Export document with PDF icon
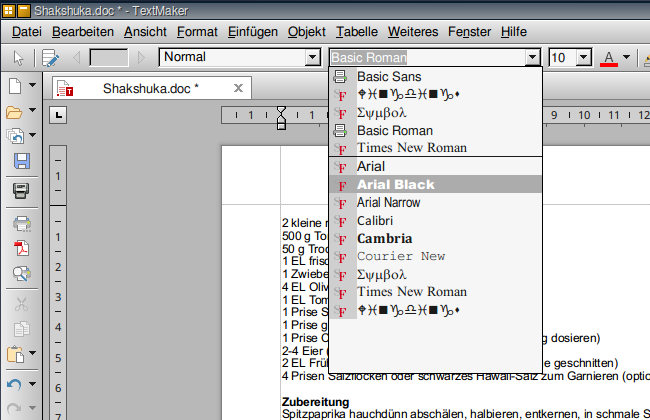 (x=21, y=248)
